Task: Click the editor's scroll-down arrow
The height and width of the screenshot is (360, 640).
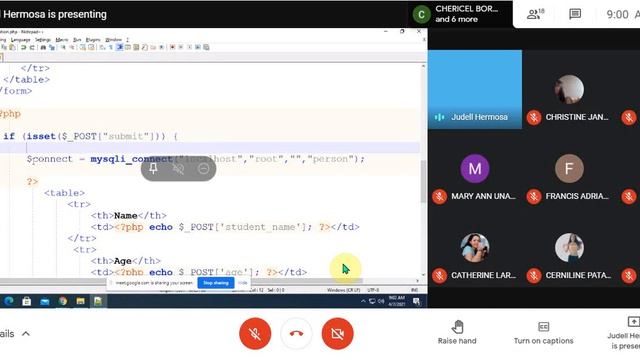Action: point(423,275)
